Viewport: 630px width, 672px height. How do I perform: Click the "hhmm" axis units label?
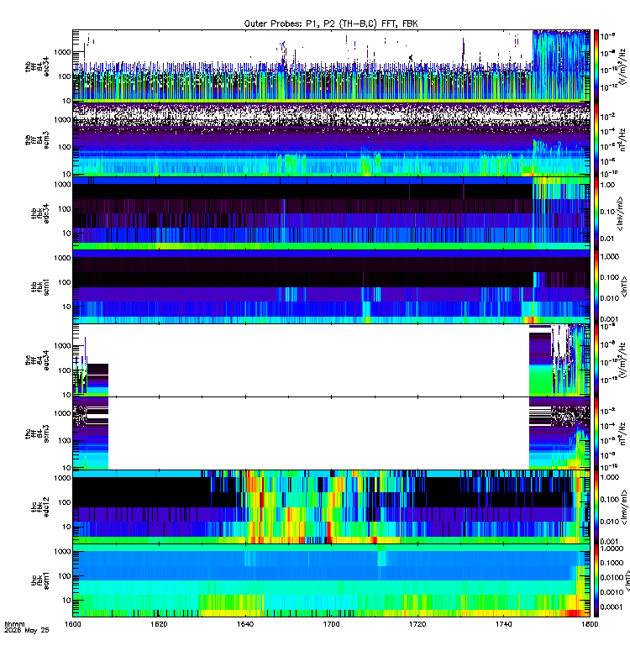(x=14, y=624)
